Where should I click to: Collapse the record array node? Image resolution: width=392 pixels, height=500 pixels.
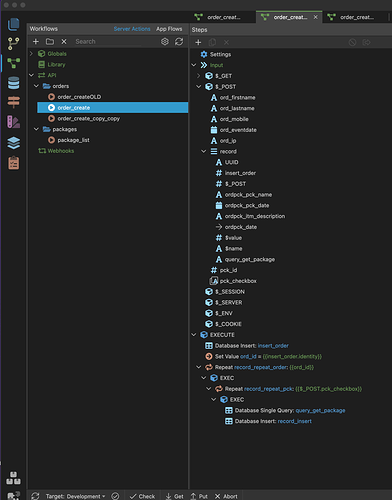click(x=204, y=151)
